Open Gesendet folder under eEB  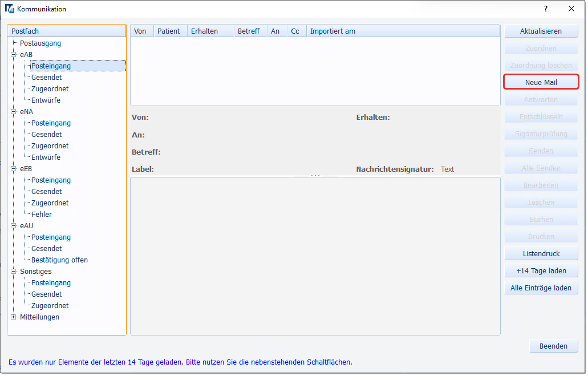coord(47,191)
